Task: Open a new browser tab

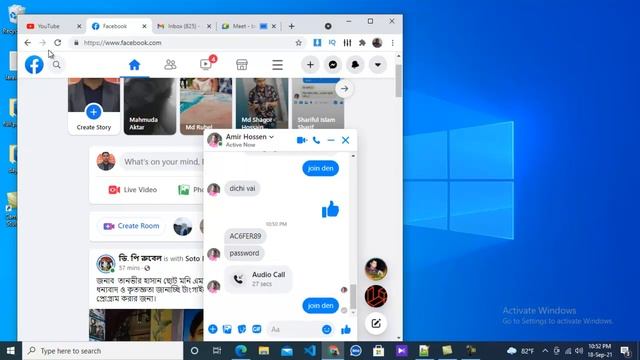Action: 291,26
